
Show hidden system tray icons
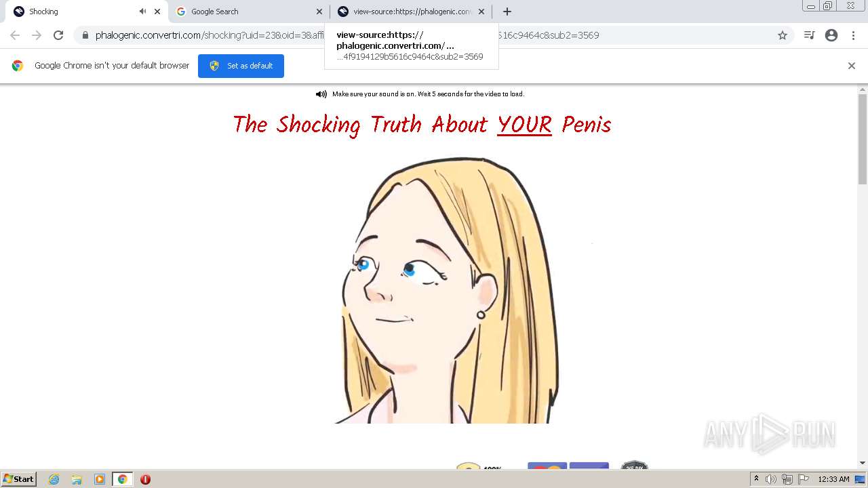(757, 479)
